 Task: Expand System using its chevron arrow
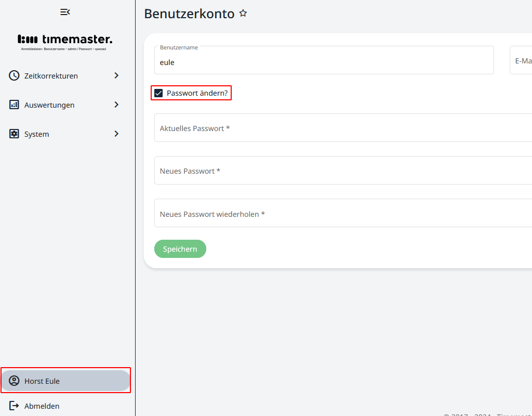tap(116, 134)
